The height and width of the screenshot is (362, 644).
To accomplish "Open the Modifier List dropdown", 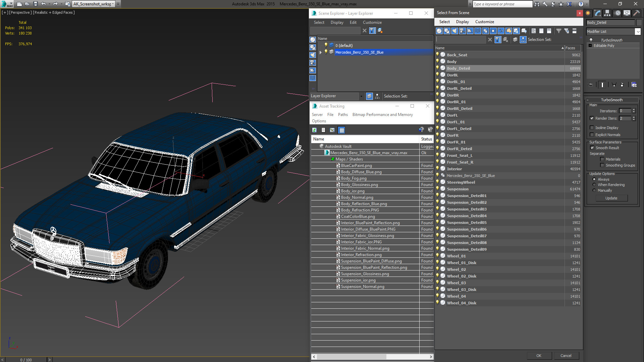I will 638,32.
